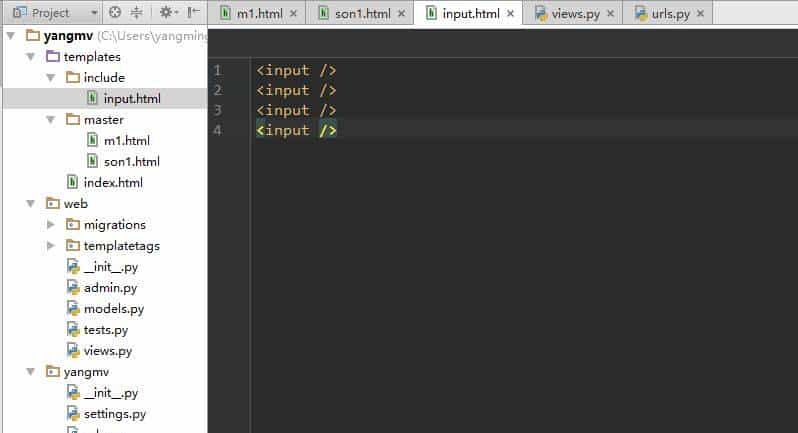Click line number 3 in the gutter
This screenshot has width=798, height=433.
tap(217, 110)
